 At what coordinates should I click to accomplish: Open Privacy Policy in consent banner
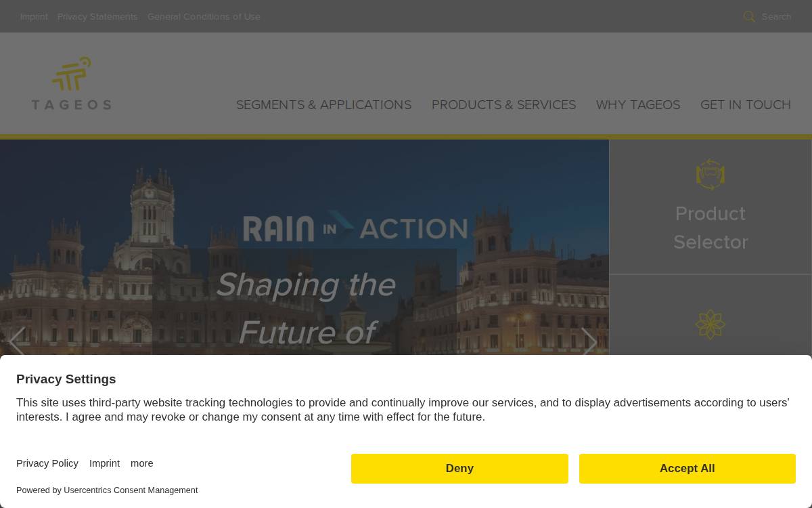[47, 463]
